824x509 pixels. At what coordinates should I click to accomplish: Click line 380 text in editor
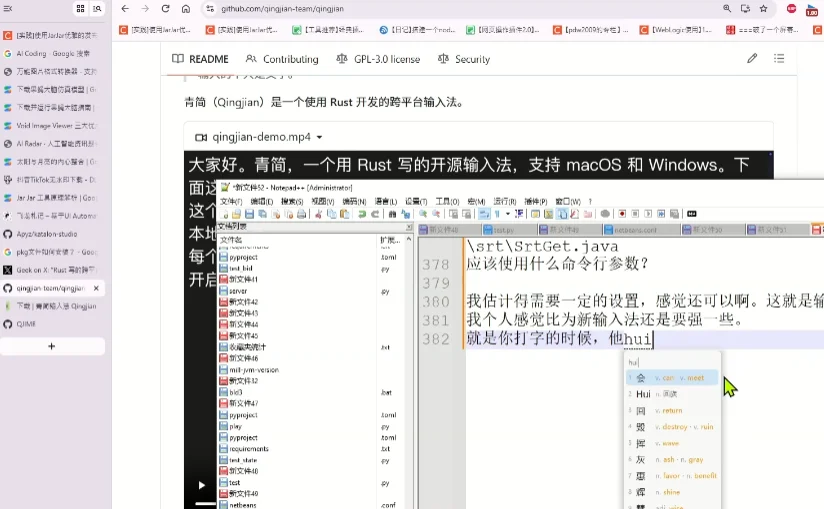(645, 301)
